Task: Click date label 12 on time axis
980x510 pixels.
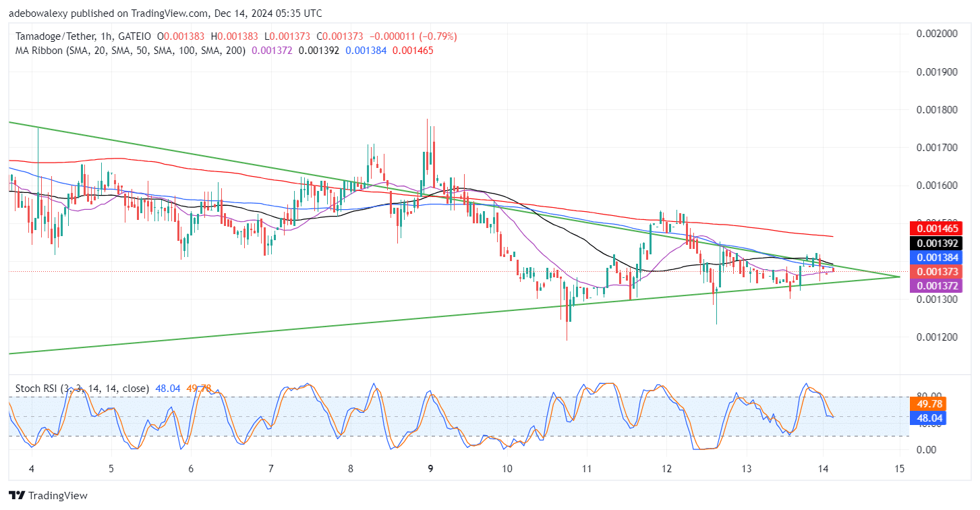Action: (x=667, y=469)
